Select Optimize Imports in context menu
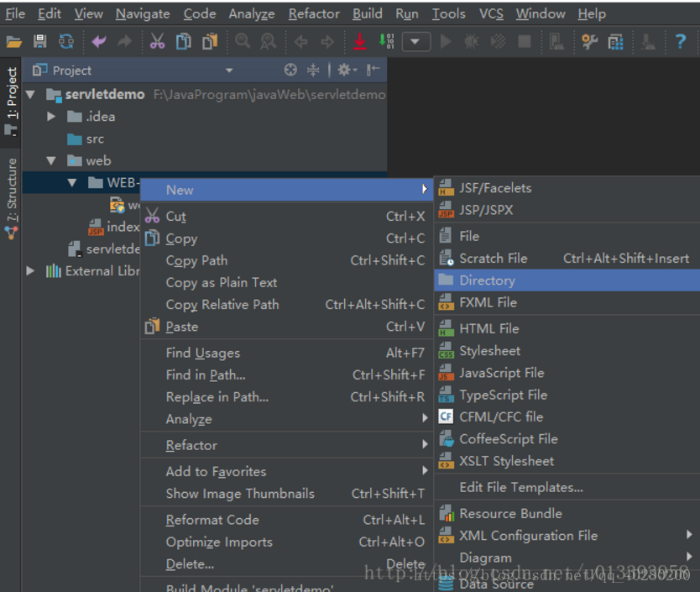Screen dimensions: 700x592 286,542
